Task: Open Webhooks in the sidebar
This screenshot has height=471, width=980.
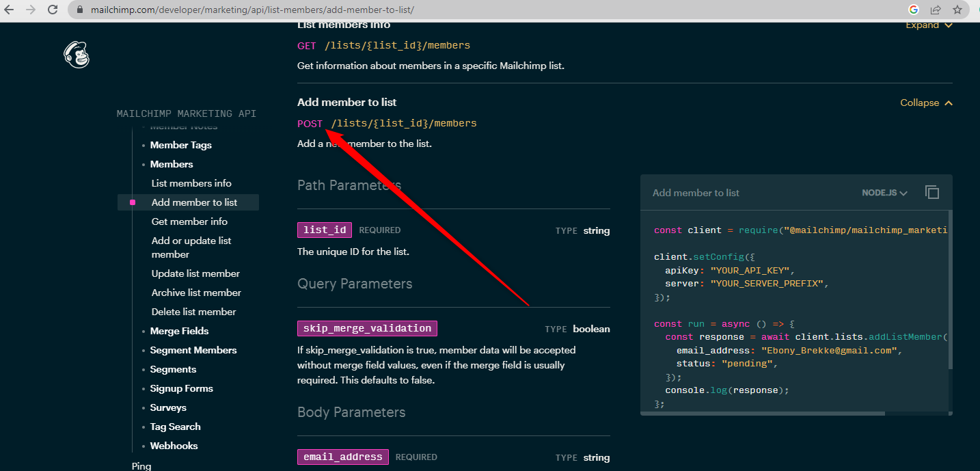Action: pyautogui.click(x=174, y=446)
